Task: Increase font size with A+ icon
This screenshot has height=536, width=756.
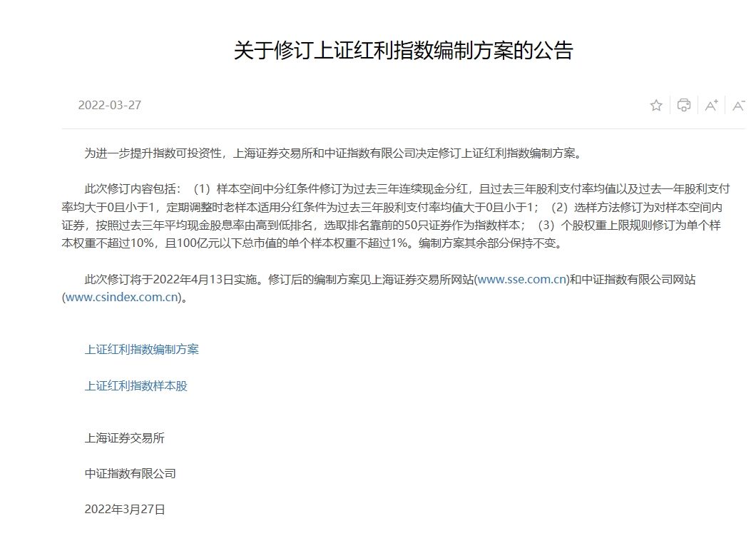Action: (x=711, y=106)
